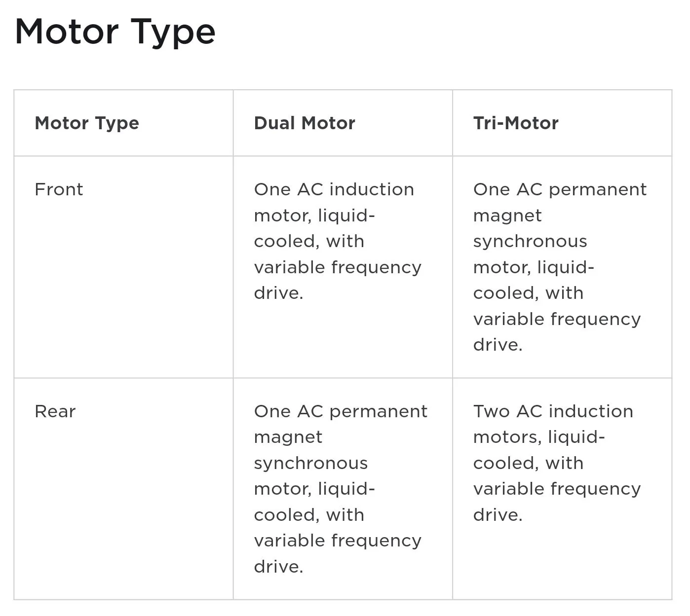Click 'variable frequency' in Dual Motor front cell
Image resolution: width=690 pixels, height=616 pixels.
pyautogui.click(x=338, y=267)
